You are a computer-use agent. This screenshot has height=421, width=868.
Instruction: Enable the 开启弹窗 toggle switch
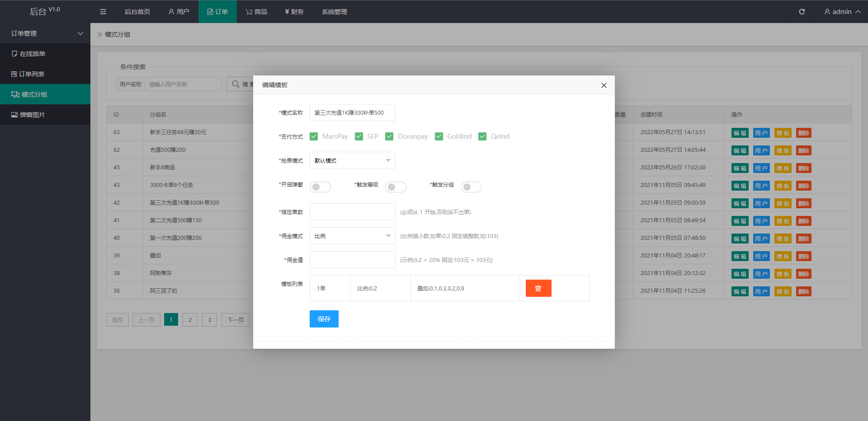pos(320,187)
